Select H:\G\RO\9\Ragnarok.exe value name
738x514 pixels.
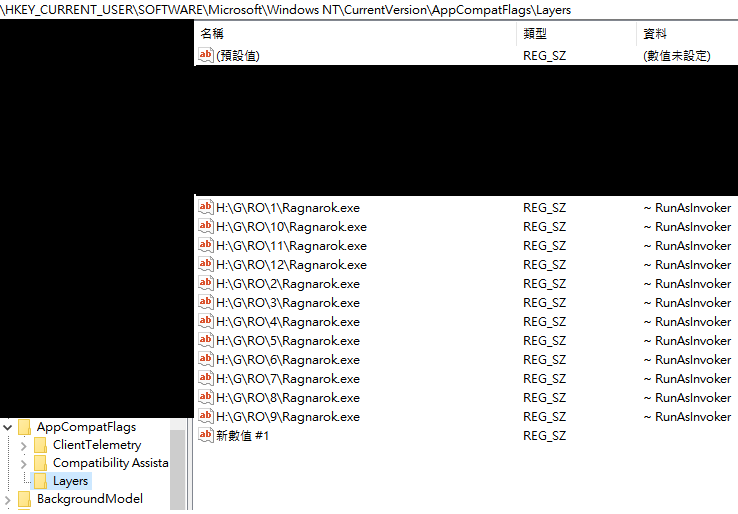pyautogui.click(x=288, y=417)
